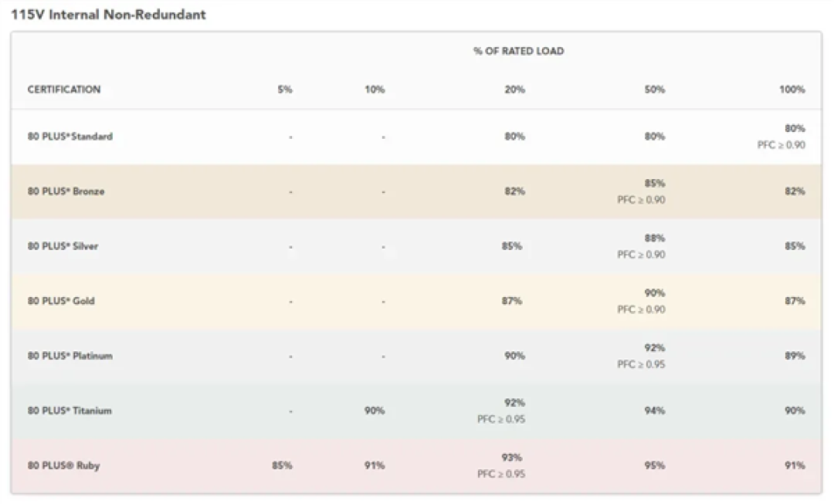
Task: Select the 100% load column header
Action: (x=792, y=90)
